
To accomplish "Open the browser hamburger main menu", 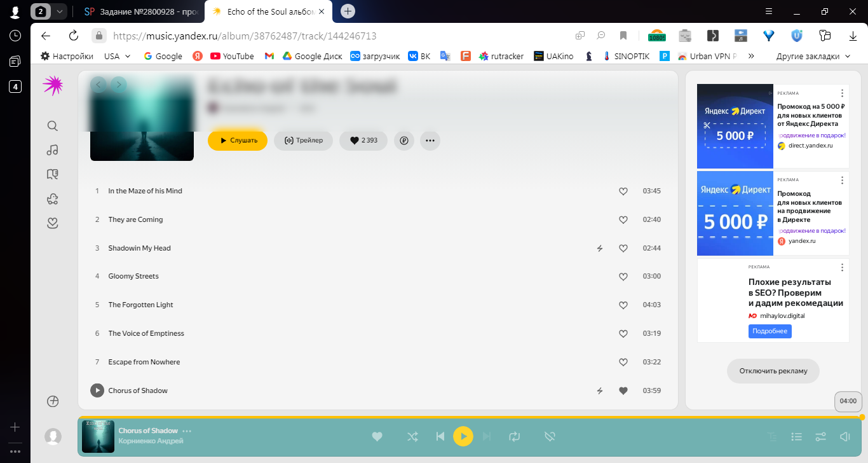I will (x=768, y=11).
